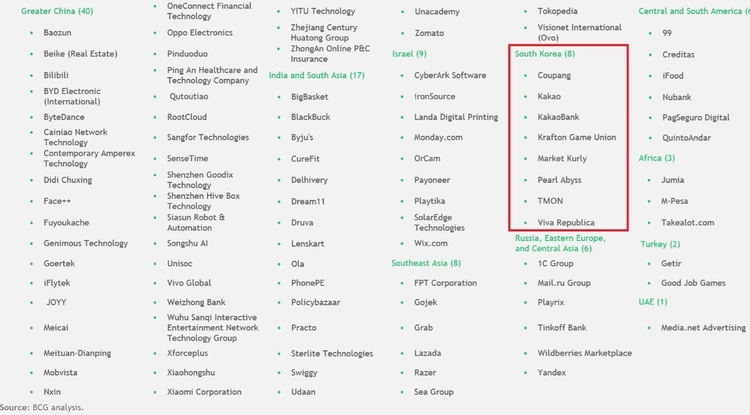Select the Monday.com entry
This screenshot has height=415, width=750.
tap(438, 137)
